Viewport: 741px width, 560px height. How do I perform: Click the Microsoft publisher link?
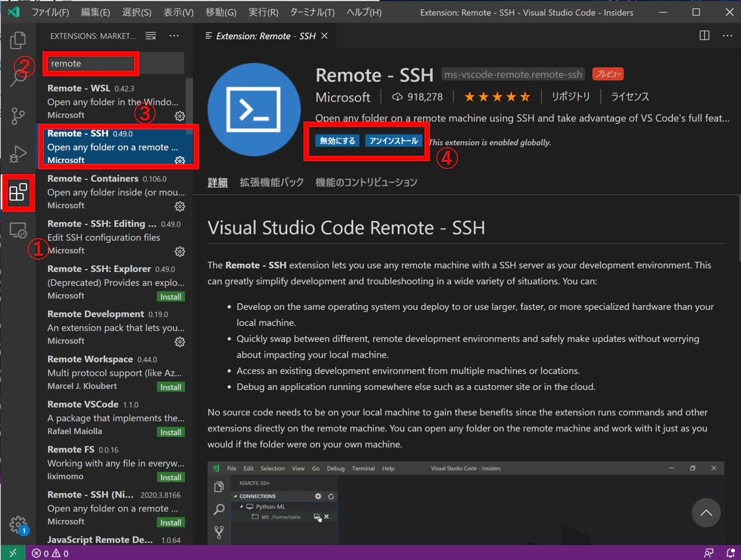click(x=343, y=97)
